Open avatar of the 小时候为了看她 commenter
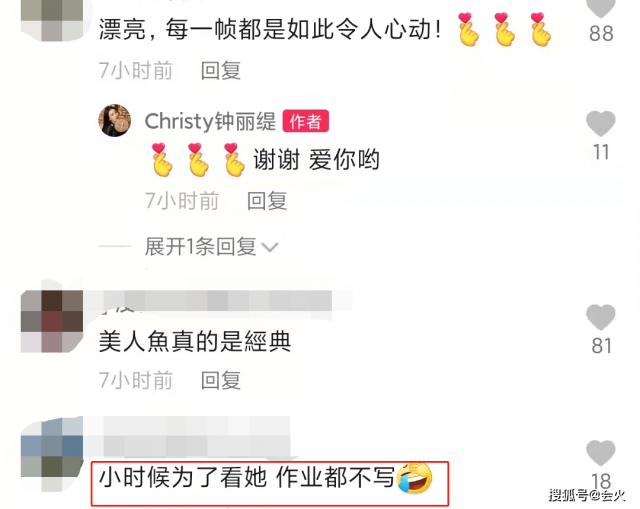 coord(52,453)
